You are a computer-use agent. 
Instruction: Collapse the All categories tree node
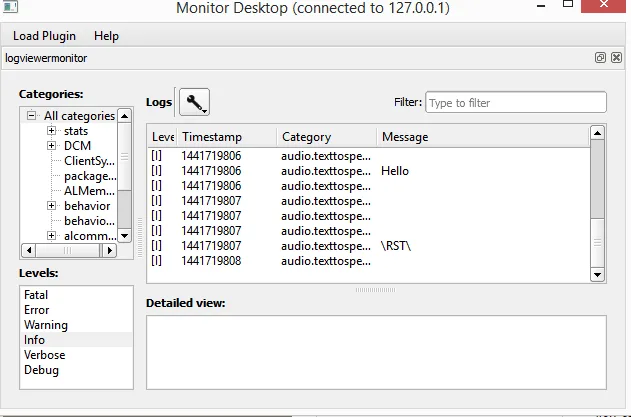pyautogui.click(x=31, y=116)
